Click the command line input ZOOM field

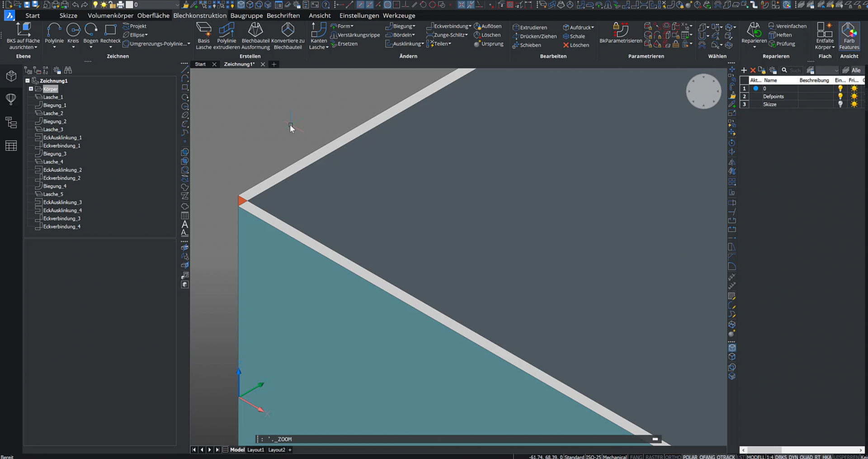(x=458, y=439)
